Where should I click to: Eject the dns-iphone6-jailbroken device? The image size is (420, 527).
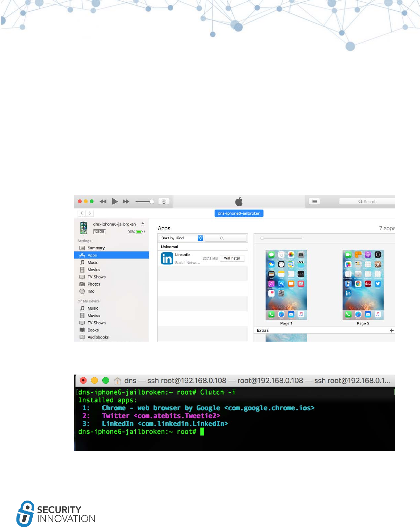tap(143, 224)
